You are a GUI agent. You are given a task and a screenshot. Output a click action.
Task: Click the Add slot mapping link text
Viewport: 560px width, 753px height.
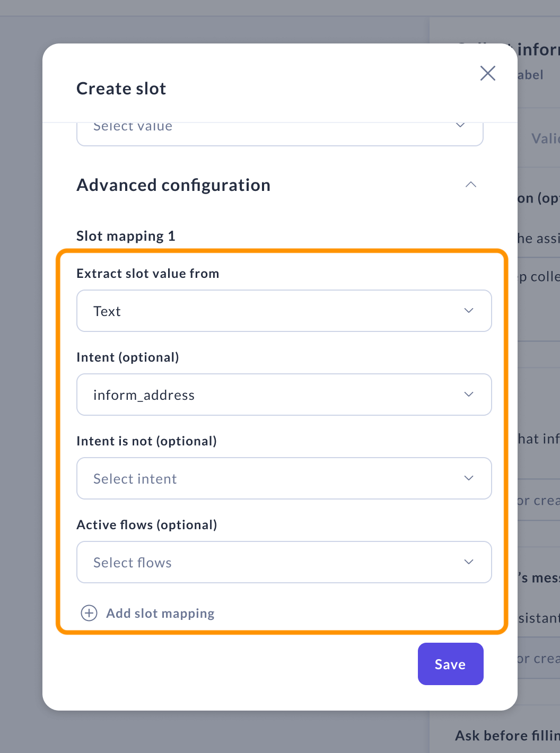(160, 614)
